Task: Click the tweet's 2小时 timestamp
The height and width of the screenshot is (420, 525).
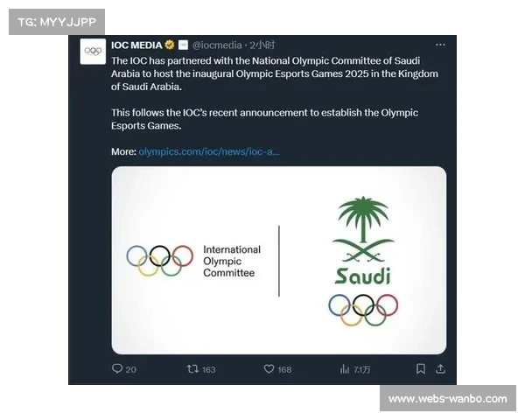Action: point(262,45)
